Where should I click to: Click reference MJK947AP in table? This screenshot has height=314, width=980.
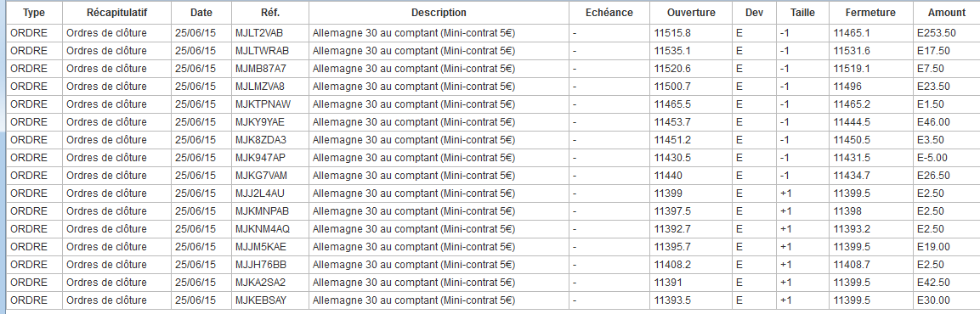[x=270, y=158]
